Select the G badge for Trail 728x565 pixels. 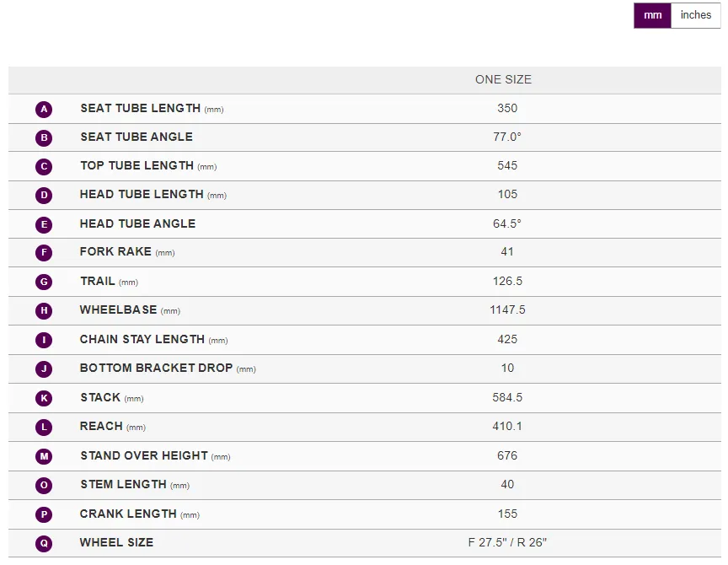click(x=44, y=282)
